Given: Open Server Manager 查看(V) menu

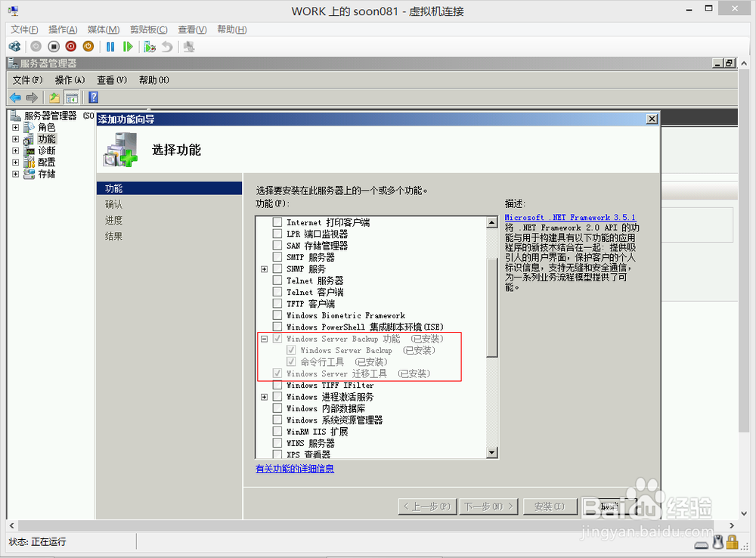Looking at the screenshot, I should tap(112, 80).
